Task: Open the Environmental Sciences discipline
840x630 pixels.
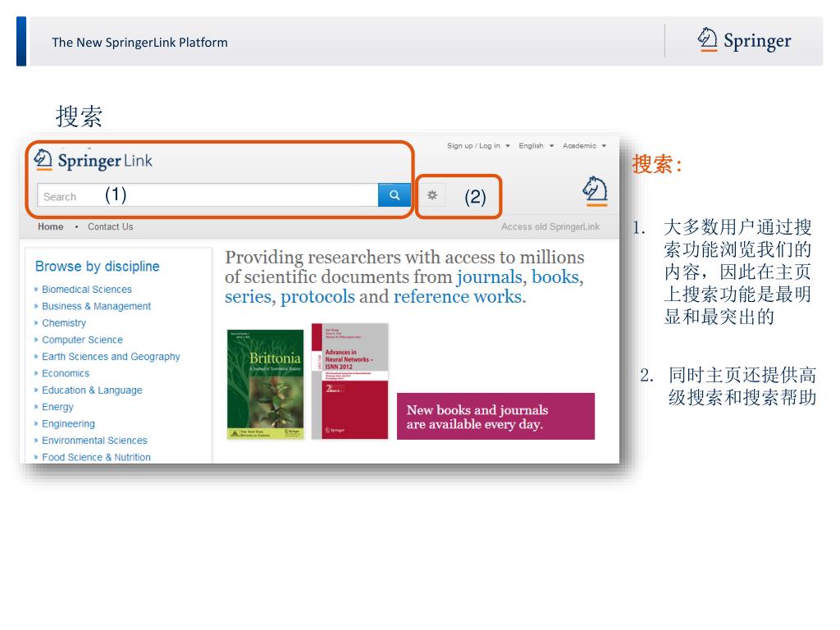Action: point(94,441)
